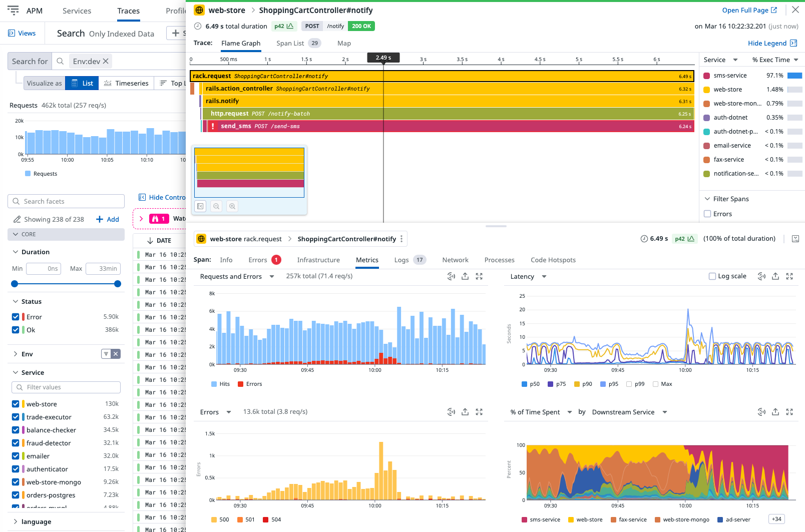Click the search magnifier in Search facets
The height and width of the screenshot is (532, 805).
pos(17,201)
